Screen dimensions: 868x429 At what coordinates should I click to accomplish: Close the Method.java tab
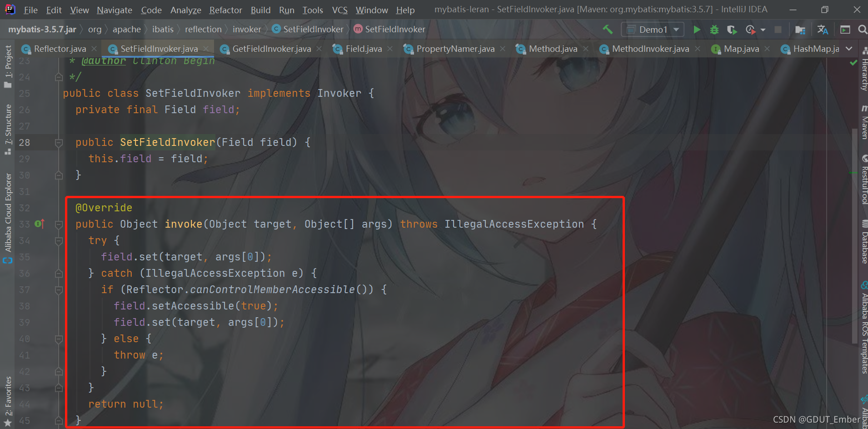[x=586, y=49]
